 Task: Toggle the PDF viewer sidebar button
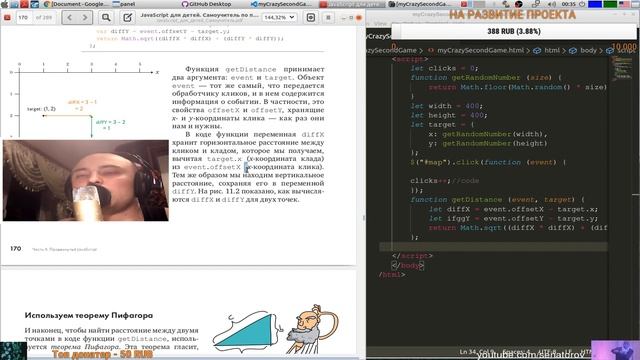7,18
